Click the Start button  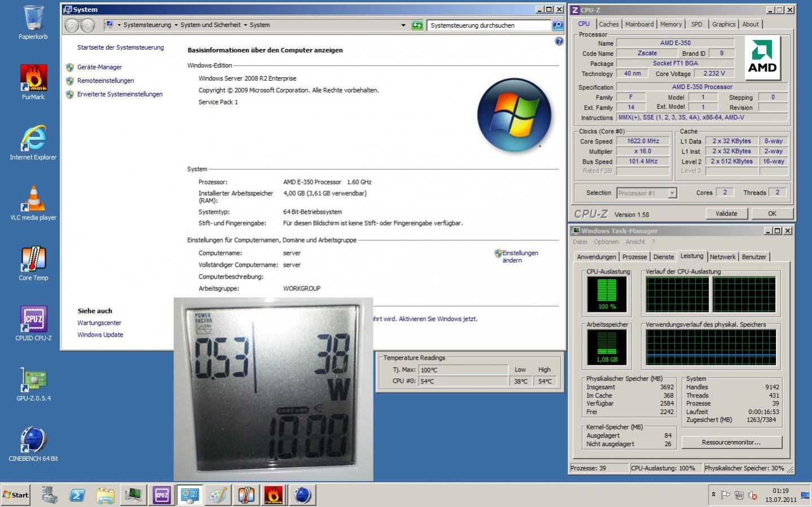[15, 495]
